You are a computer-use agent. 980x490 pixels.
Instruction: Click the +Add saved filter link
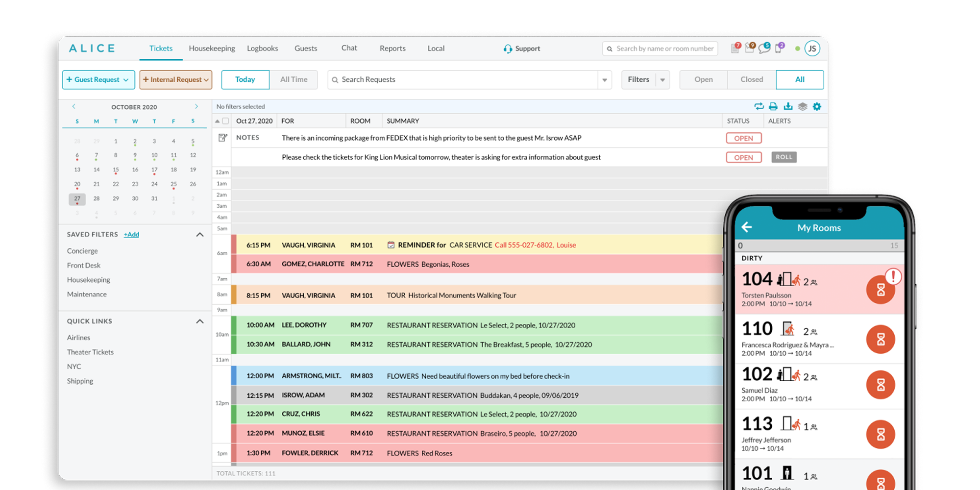pyautogui.click(x=131, y=235)
